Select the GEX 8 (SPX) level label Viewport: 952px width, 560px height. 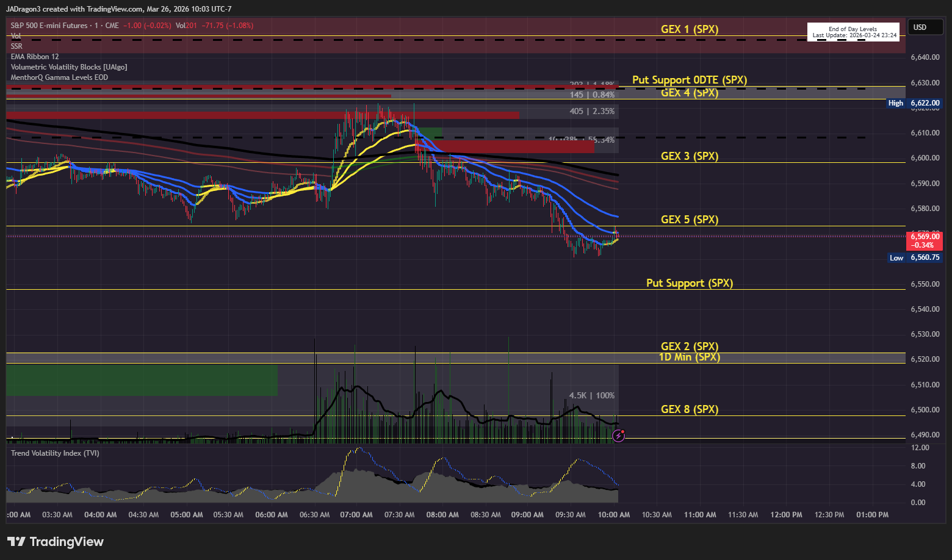pos(690,409)
